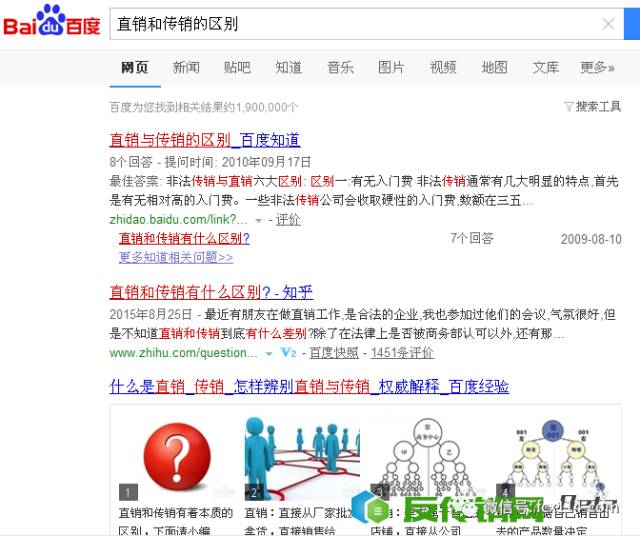
Task: Click the V2 verification badge icon
Action: pos(289,352)
